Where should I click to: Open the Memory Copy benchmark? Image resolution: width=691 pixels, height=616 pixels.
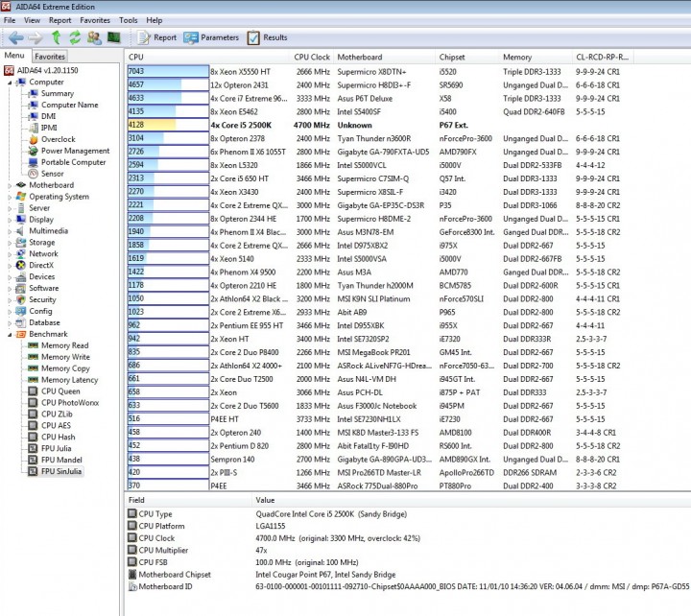[x=65, y=368]
